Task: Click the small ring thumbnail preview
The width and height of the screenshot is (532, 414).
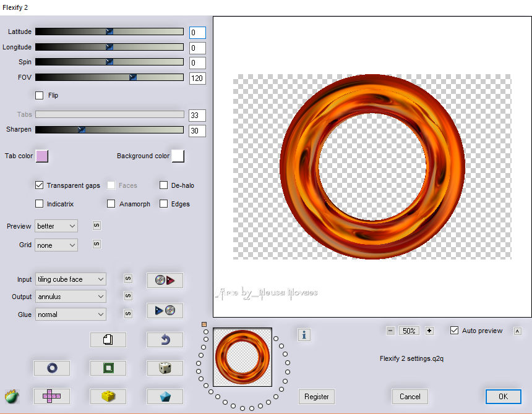Action: click(x=242, y=357)
